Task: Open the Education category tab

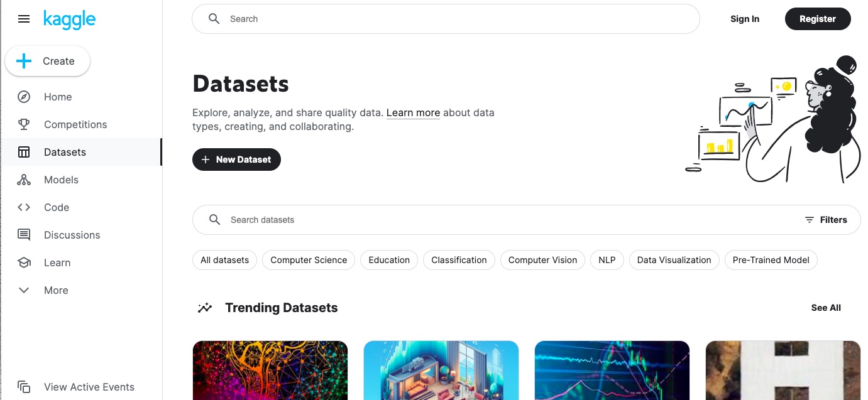Action: click(x=388, y=259)
